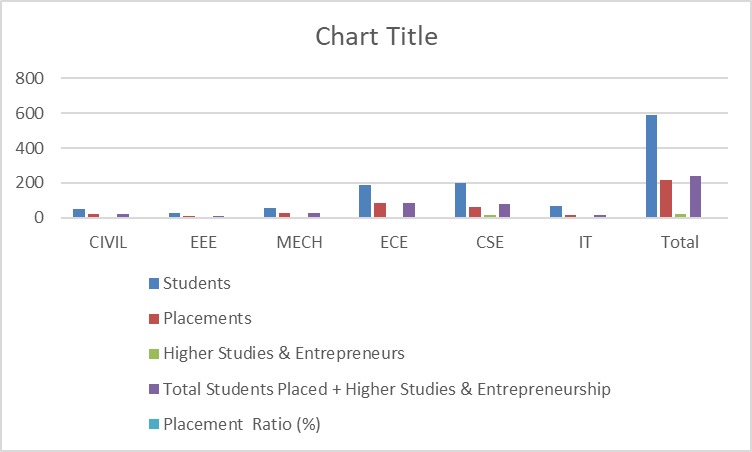Select the blue Students legend swatch
Screen dimensions: 752x452
tap(154, 284)
